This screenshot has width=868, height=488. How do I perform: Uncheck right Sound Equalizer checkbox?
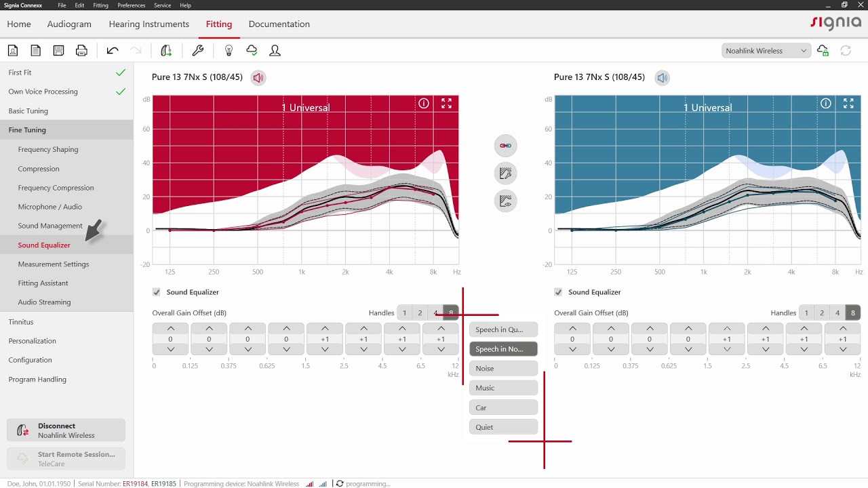click(x=558, y=292)
